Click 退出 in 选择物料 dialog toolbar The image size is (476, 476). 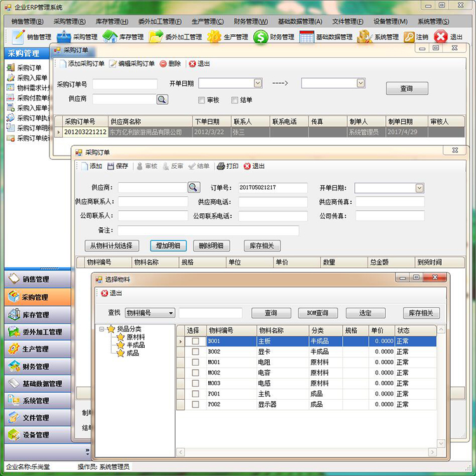(112, 293)
